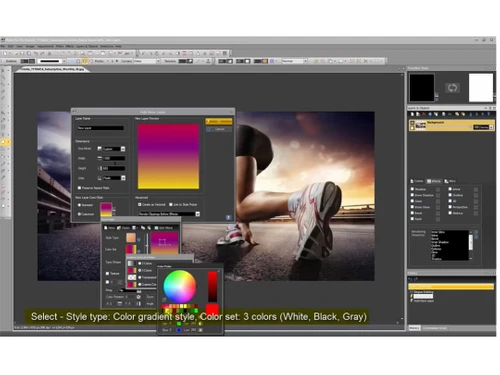Viewport: 500px width, 375px height.
Task: Open the Commands Script tab
Action: 435,328
